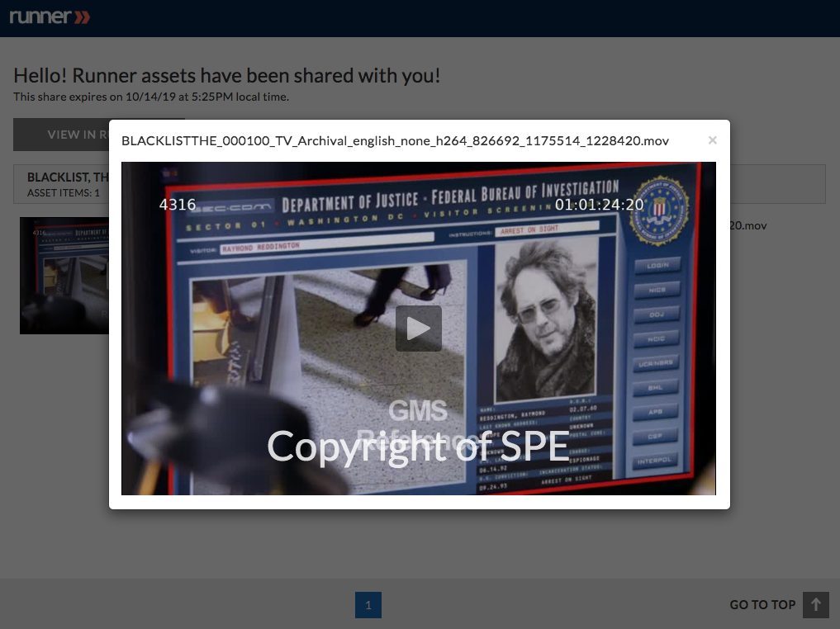This screenshot has width=840, height=629.
Task: Click the ASSET ITEMS: 1 label
Action: pos(64,192)
